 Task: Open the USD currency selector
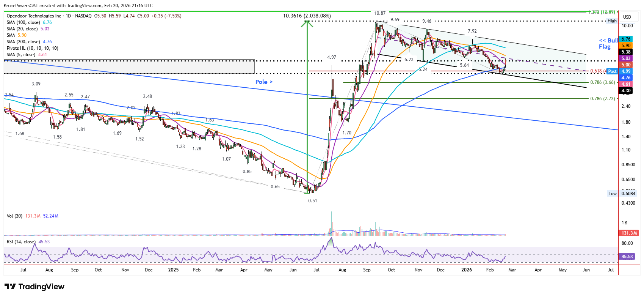click(x=627, y=17)
